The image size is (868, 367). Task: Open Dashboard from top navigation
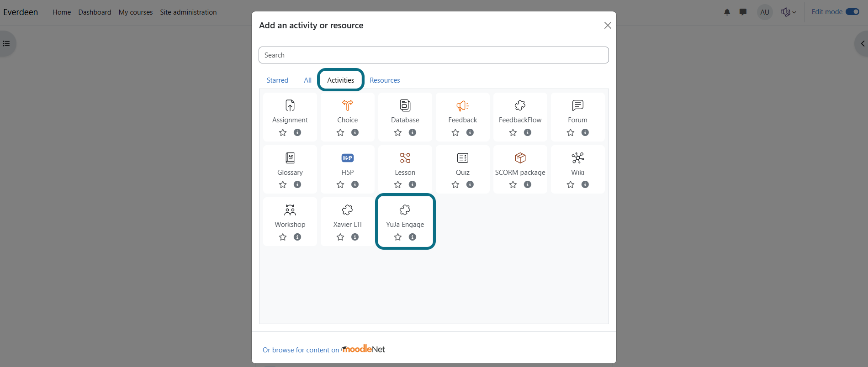coord(95,12)
